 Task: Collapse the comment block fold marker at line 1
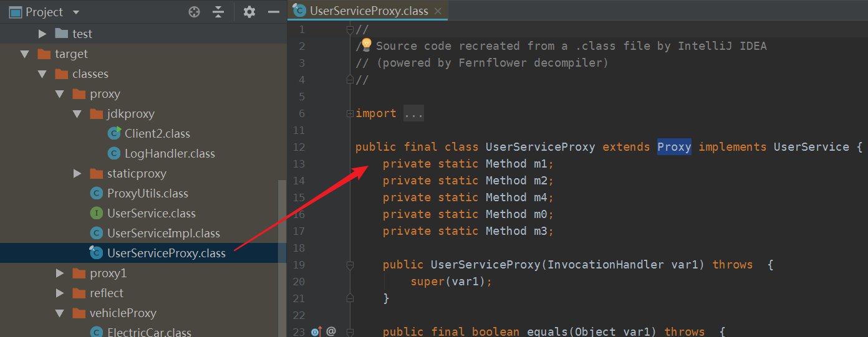[350, 29]
